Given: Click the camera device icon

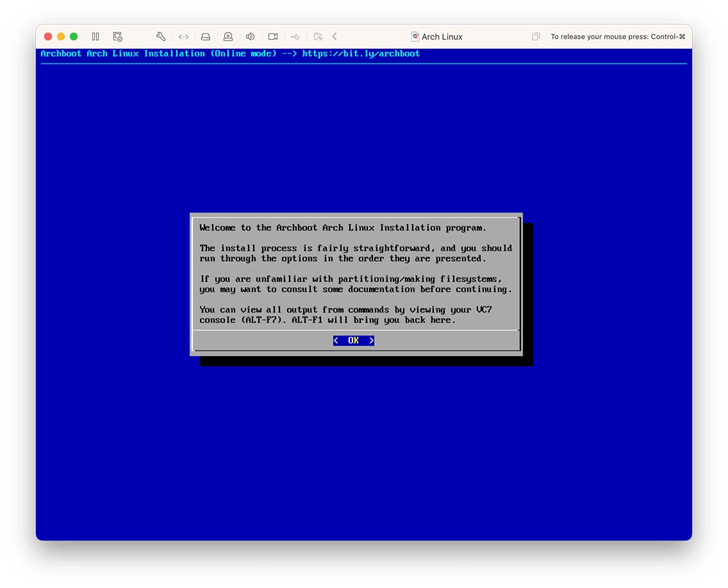Looking at the screenshot, I should (x=273, y=37).
